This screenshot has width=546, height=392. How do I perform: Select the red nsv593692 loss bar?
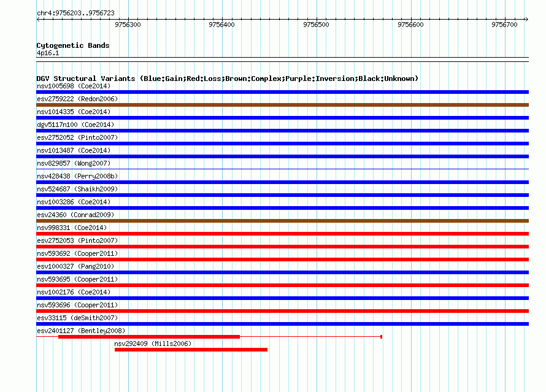point(282,259)
